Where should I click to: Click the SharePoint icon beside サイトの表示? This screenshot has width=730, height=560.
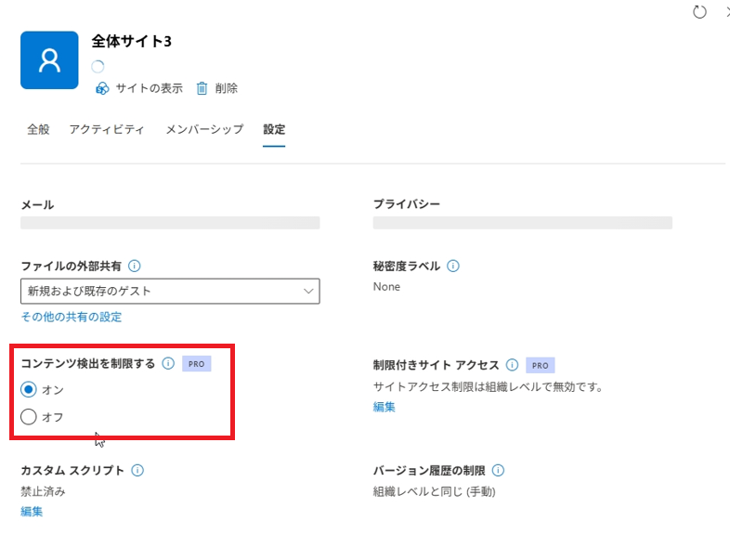pos(102,88)
